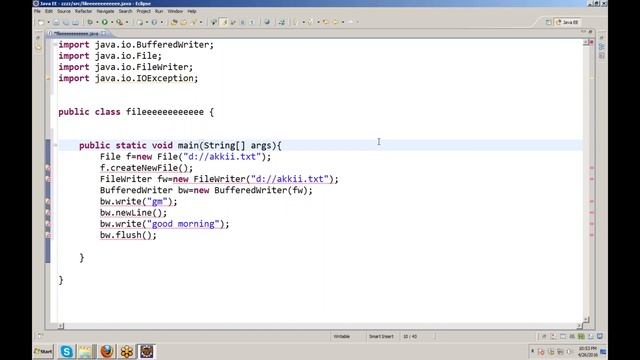Expand the Debug dropdown arrow

tap(97, 22)
